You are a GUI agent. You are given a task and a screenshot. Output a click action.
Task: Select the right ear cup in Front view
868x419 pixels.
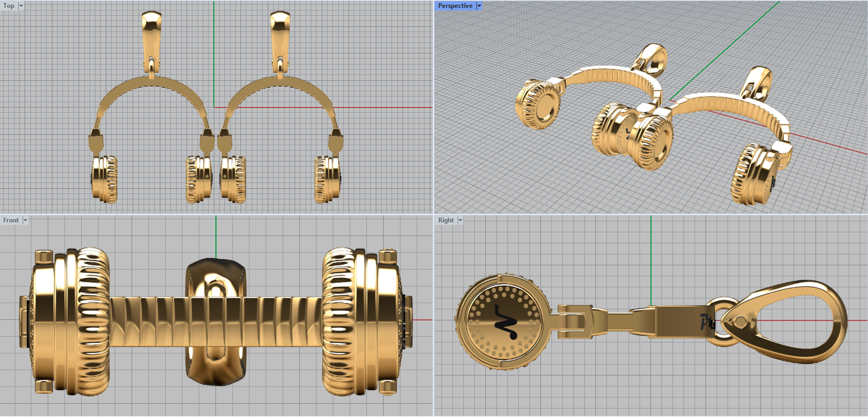(361, 322)
